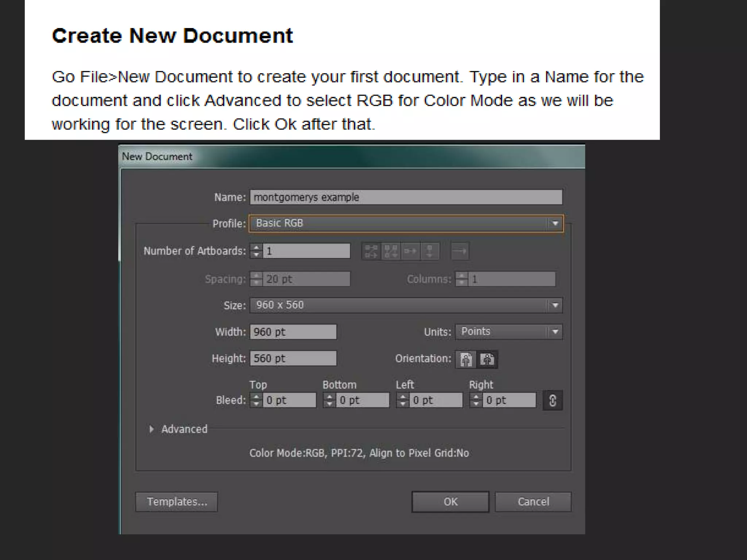Viewport: 747px width, 560px height.
Task: Toggle the bleed link chain icon
Action: click(x=553, y=400)
